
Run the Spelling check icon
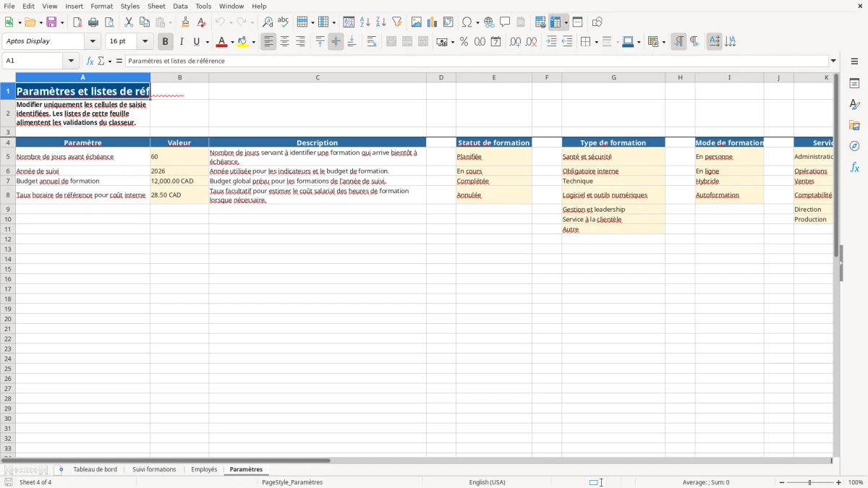[284, 22]
